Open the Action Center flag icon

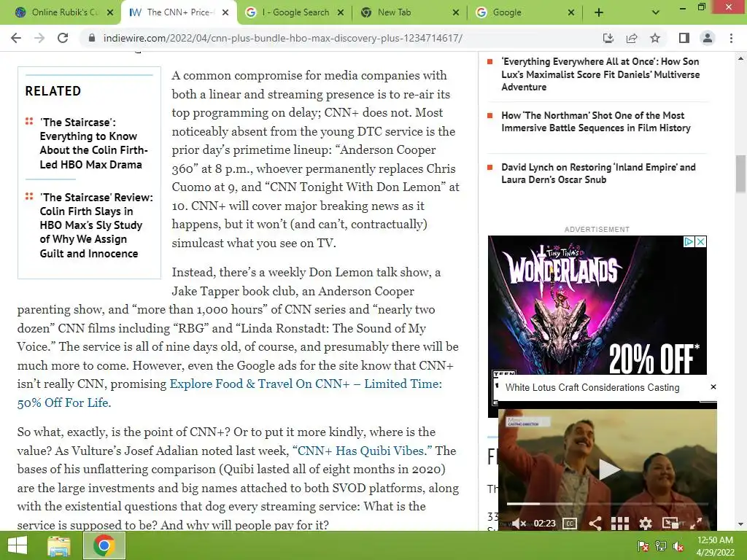pos(643,546)
